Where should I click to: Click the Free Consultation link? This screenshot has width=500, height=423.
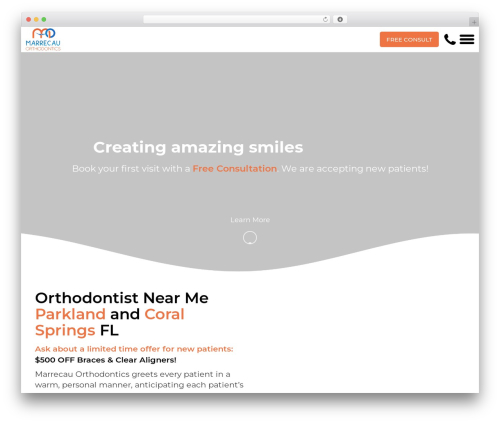click(x=235, y=169)
